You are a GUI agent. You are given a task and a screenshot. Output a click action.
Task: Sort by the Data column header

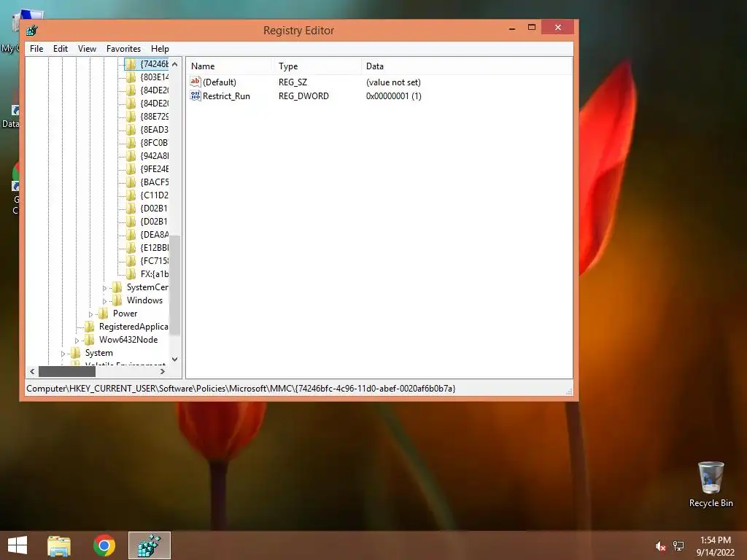(x=466, y=66)
